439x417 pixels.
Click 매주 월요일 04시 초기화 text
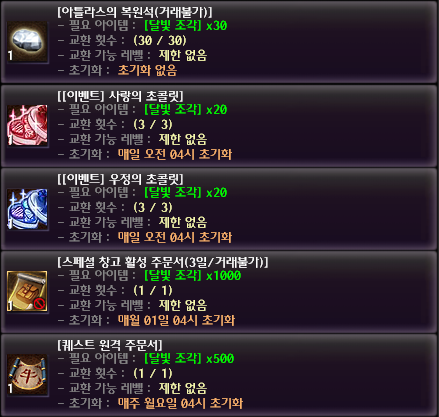tap(180, 403)
